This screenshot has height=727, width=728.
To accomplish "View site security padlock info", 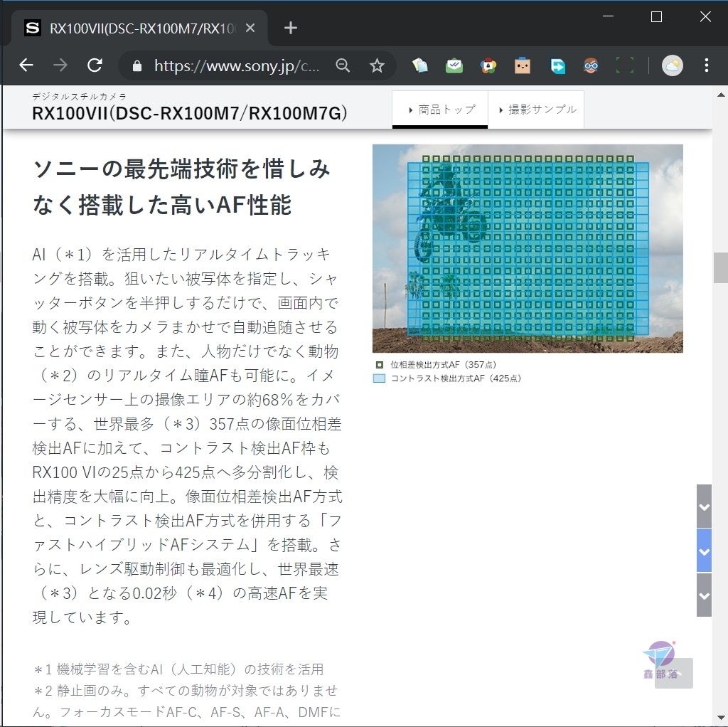I will pyautogui.click(x=137, y=66).
